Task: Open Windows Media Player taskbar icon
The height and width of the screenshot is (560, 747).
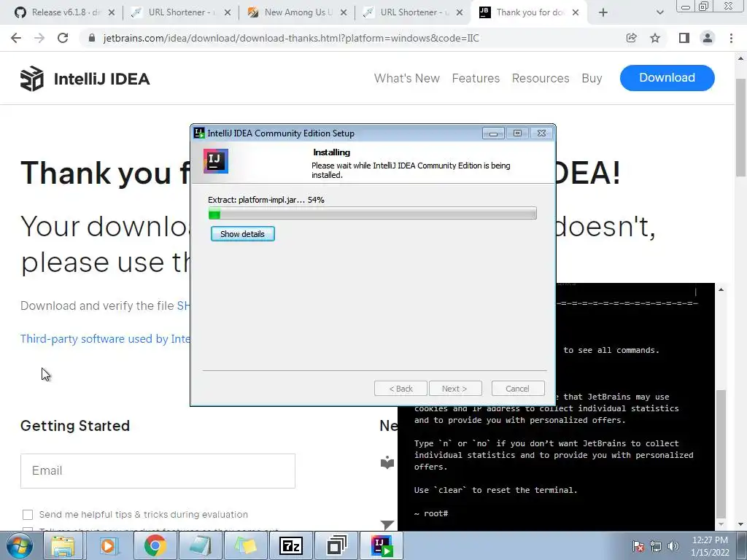Action: coord(109,545)
